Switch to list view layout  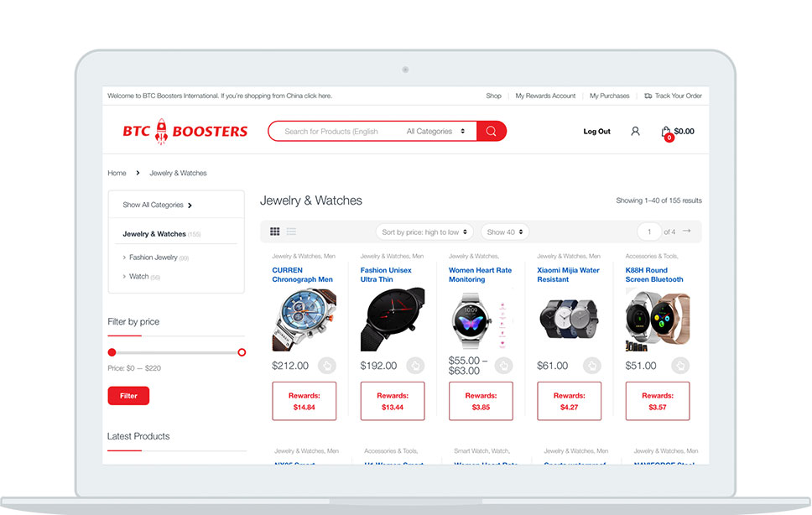coord(292,231)
